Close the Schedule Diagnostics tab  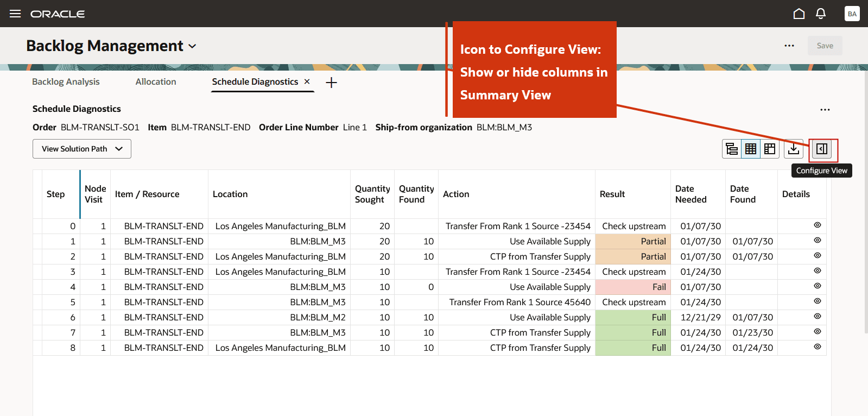[307, 81]
